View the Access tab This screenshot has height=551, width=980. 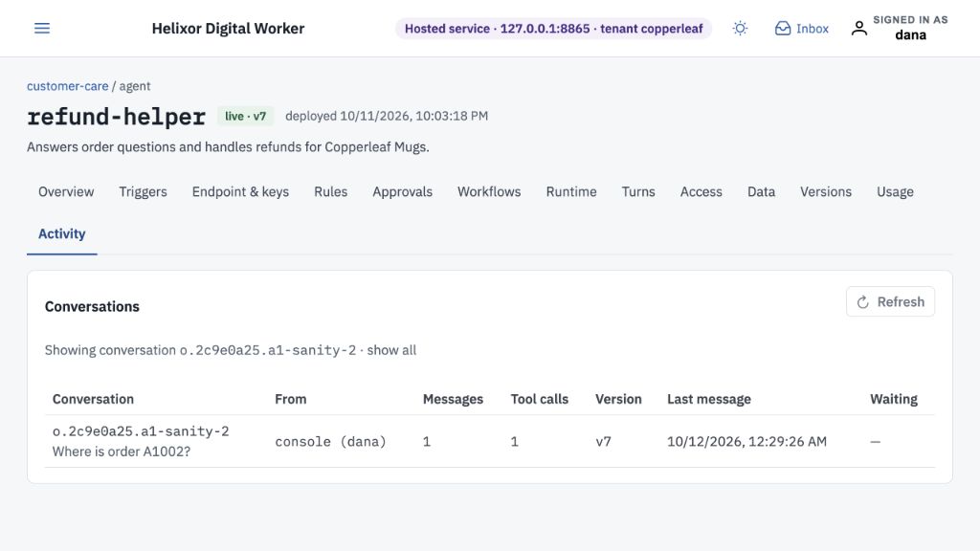click(702, 191)
